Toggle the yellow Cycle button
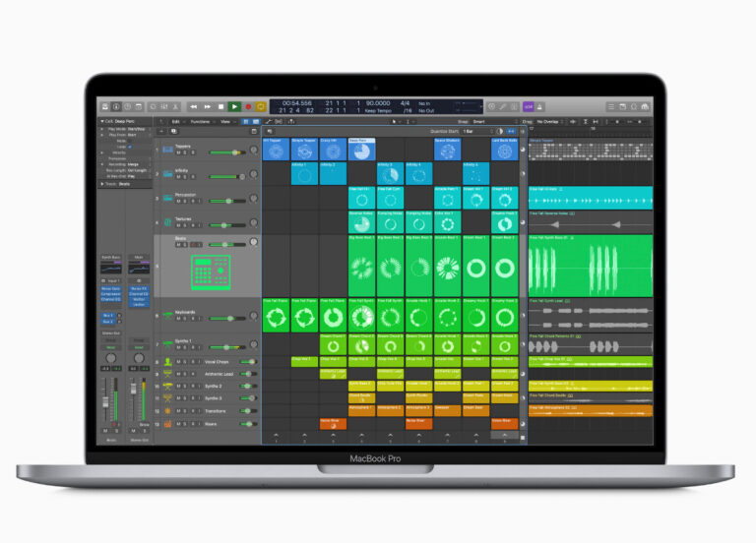This screenshot has height=543, width=756. point(261,106)
